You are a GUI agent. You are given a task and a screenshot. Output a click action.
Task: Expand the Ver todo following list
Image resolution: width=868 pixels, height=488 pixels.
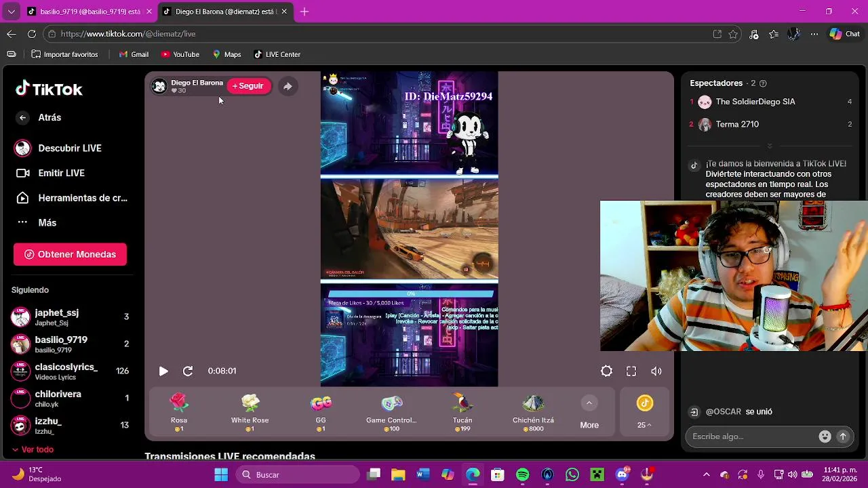(33, 449)
